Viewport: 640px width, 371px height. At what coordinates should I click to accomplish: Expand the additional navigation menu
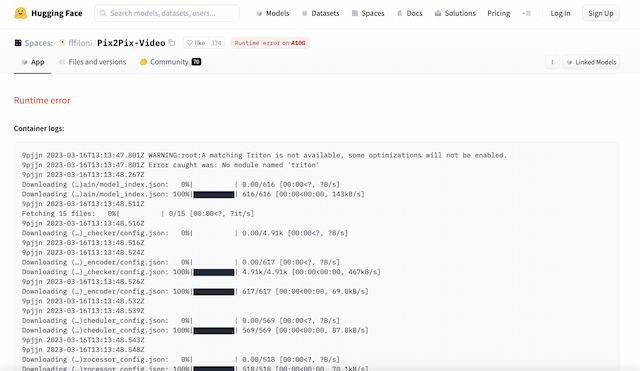(526, 13)
